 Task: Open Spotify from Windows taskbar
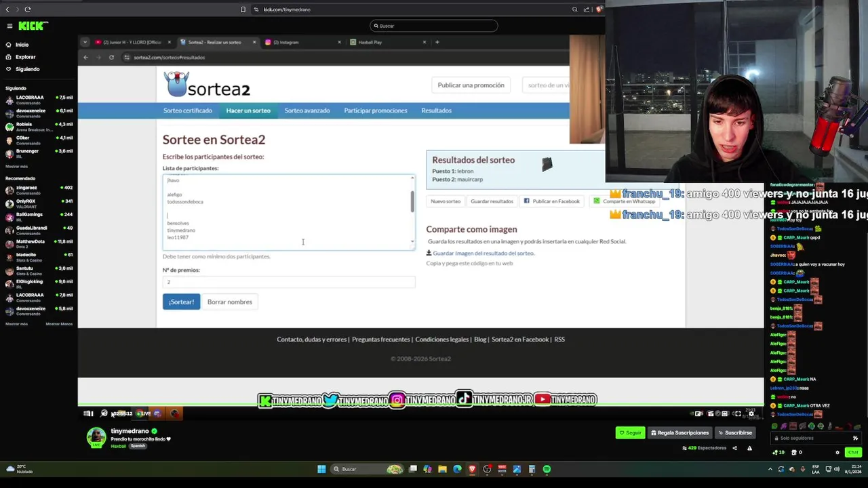tap(547, 469)
